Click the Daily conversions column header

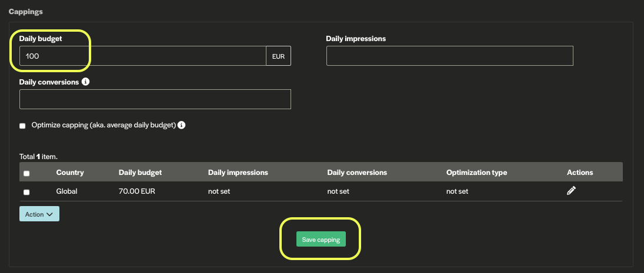tap(357, 173)
